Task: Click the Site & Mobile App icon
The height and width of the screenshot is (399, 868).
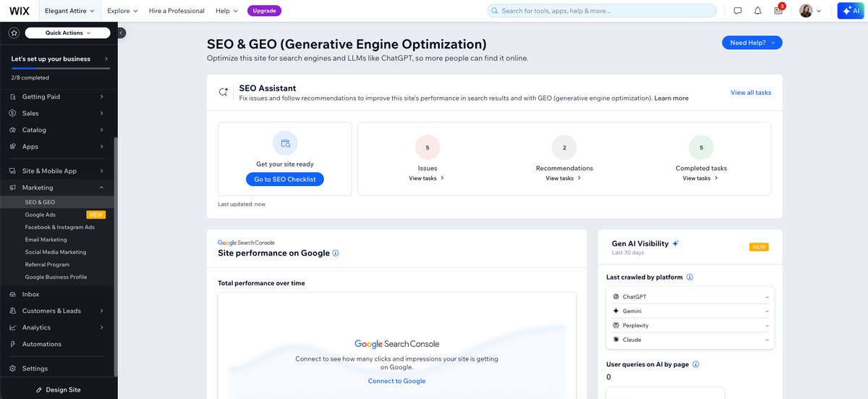Action: tap(14, 171)
